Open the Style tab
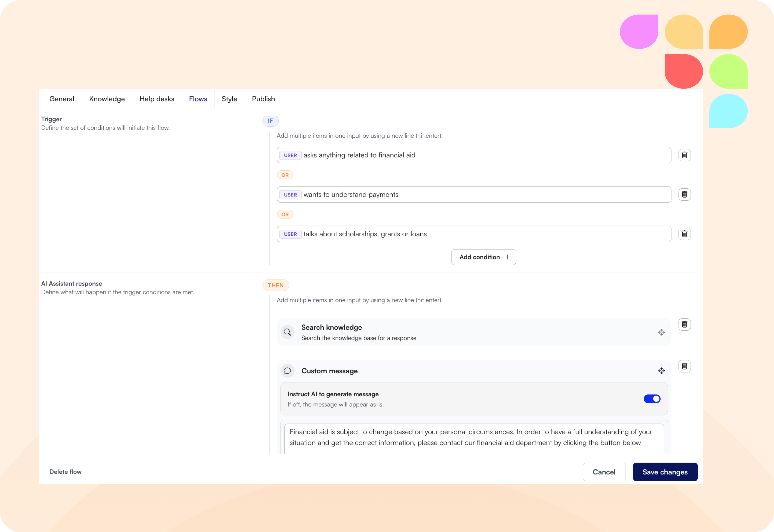The width and height of the screenshot is (774, 532). click(229, 99)
